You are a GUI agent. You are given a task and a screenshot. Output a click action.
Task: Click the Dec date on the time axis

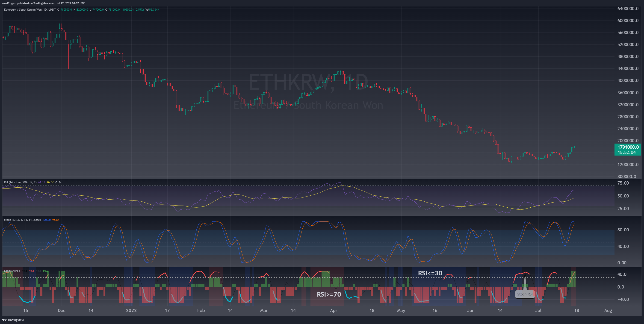62,310
